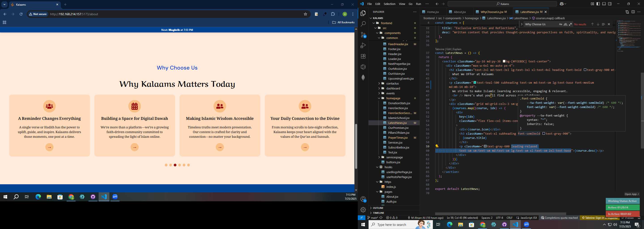The image size is (644, 229).
Task: Open the Chrome tab search dropdown
Action: pos(4,4)
